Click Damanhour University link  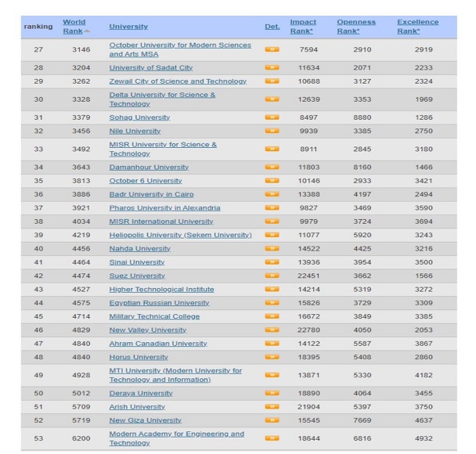(x=149, y=168)
